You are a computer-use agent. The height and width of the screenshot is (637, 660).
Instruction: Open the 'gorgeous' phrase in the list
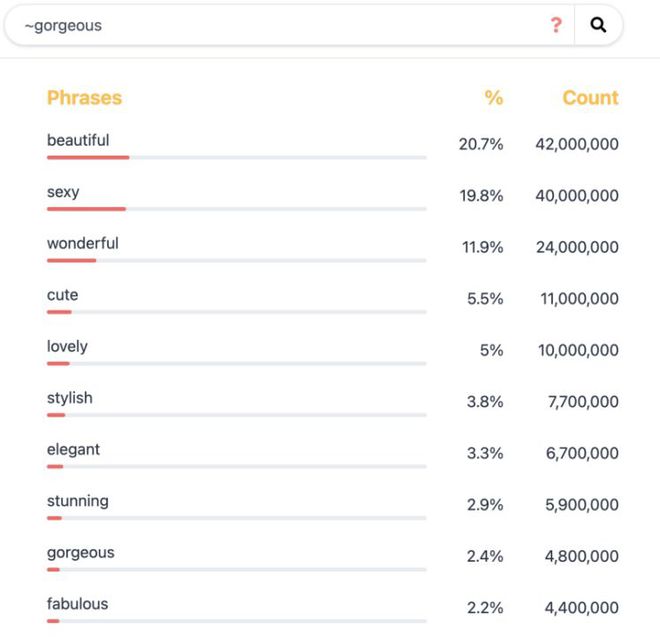point(80,553)
